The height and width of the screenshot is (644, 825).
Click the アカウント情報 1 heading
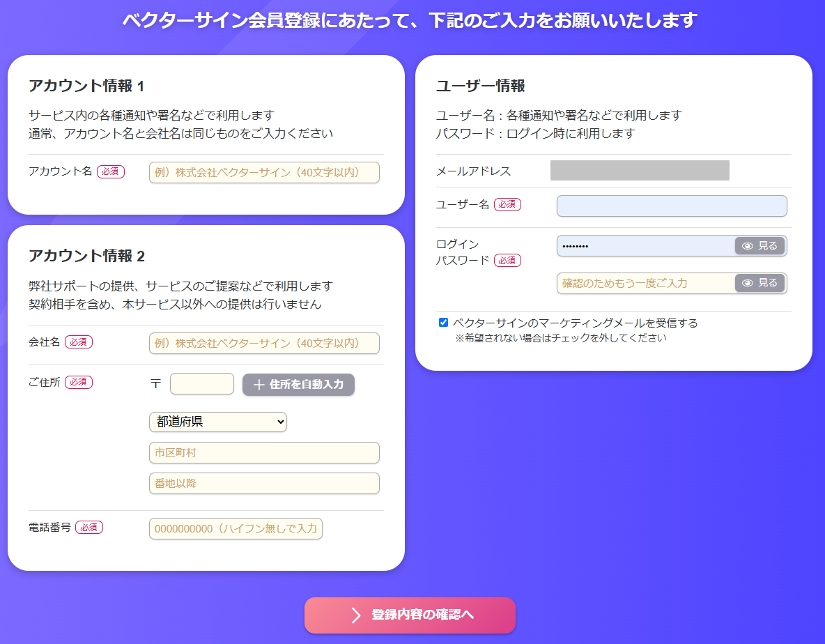[86, 86]
